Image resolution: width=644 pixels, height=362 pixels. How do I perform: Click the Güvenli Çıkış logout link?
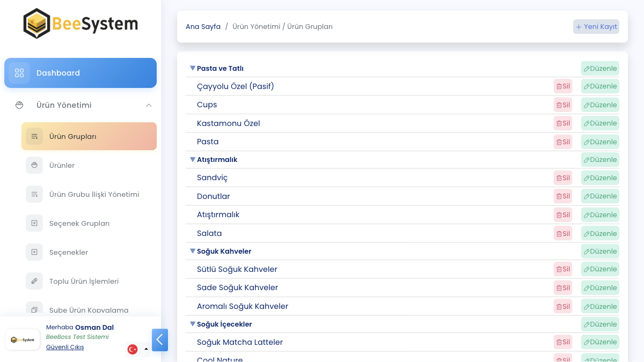click(x=65, y=347)
